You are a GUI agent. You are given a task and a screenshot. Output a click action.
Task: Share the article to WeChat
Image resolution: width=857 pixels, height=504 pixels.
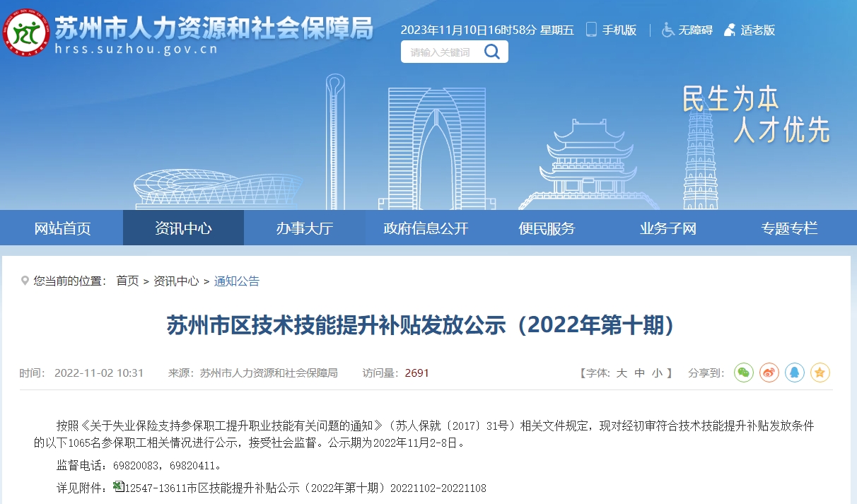743,373
